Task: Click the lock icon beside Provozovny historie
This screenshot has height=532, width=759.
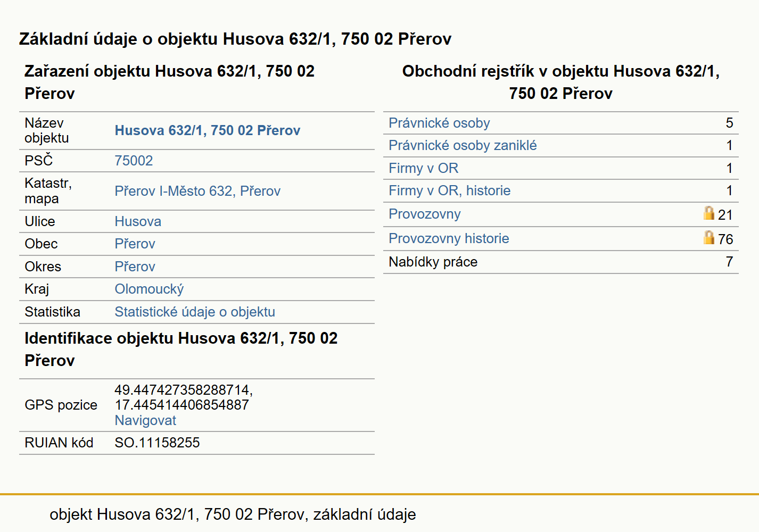Action: (708, 237)
